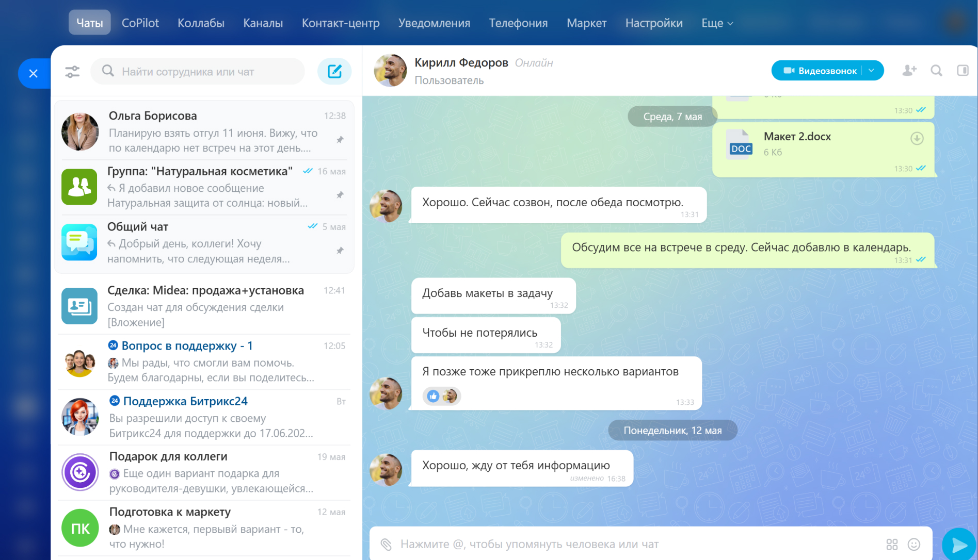The image size is (978, 560).
Task: Open the Вопрос в поддержку - 1 chat
Action: 204,361
